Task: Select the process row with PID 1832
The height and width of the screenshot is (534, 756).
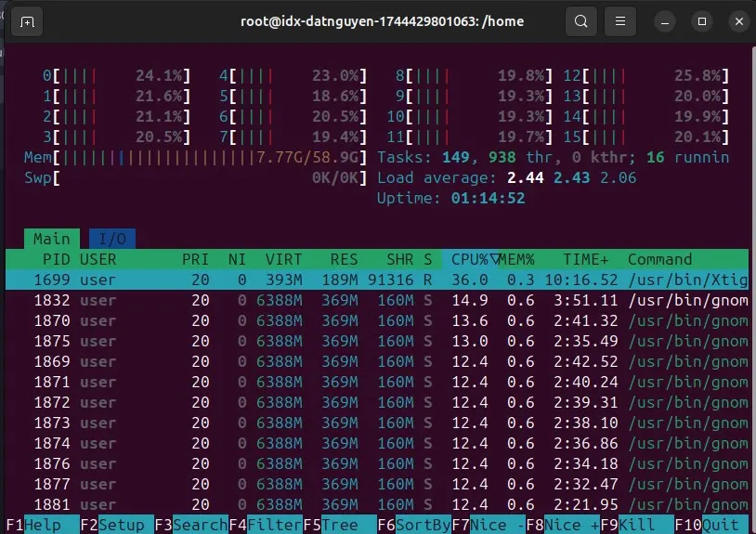Action: tap(377, 300)
